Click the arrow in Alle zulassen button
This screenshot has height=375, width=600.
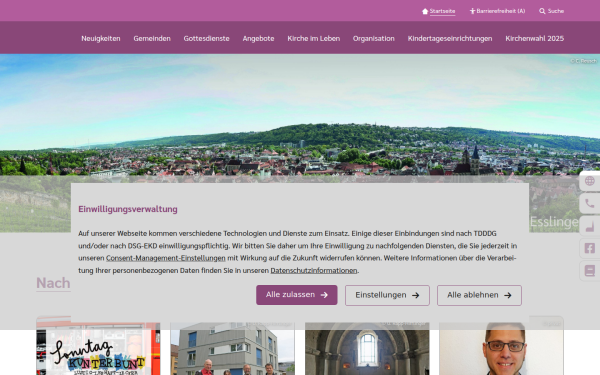[x=324, y=295]
